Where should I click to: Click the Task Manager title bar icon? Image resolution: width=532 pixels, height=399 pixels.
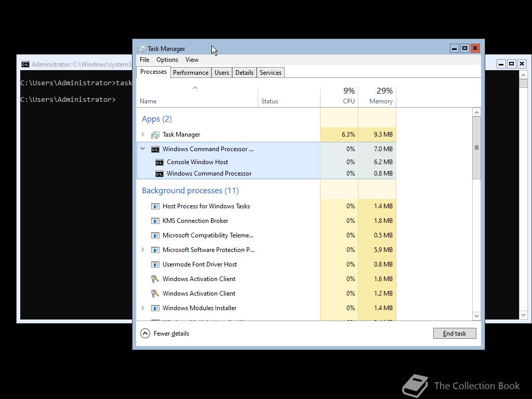tap(141, 49)
